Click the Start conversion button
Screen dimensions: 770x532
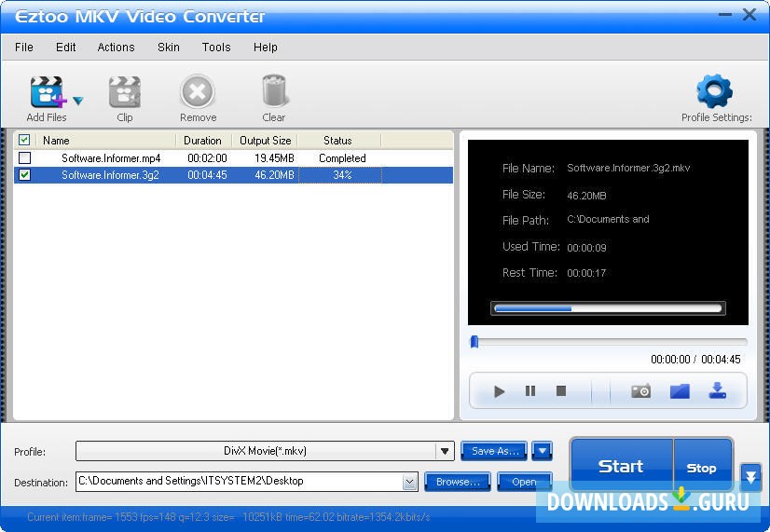tap(621, 465)
